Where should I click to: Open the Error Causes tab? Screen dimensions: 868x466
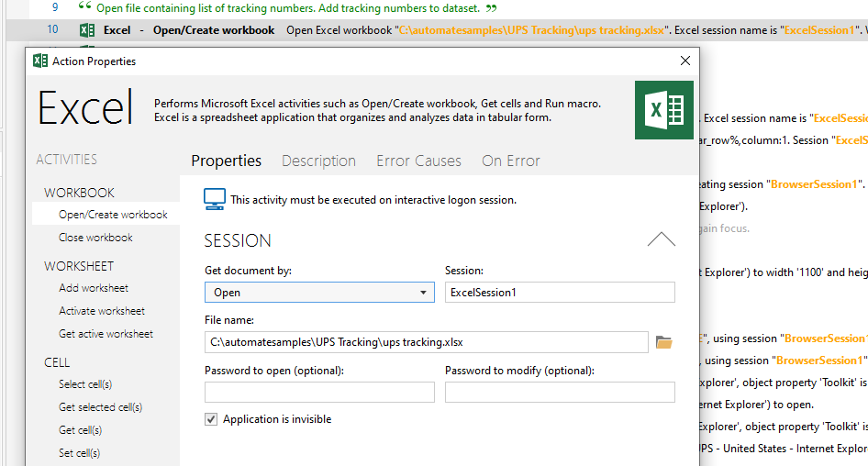[418, 161]
